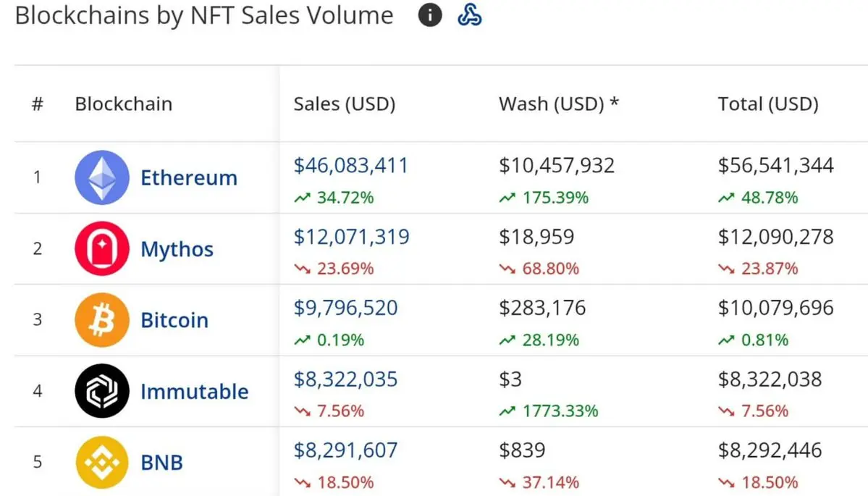Click the yellow BNB logo icon
Image resolution: width=868 pixels, height=496 pixels.
pos(102,462)
